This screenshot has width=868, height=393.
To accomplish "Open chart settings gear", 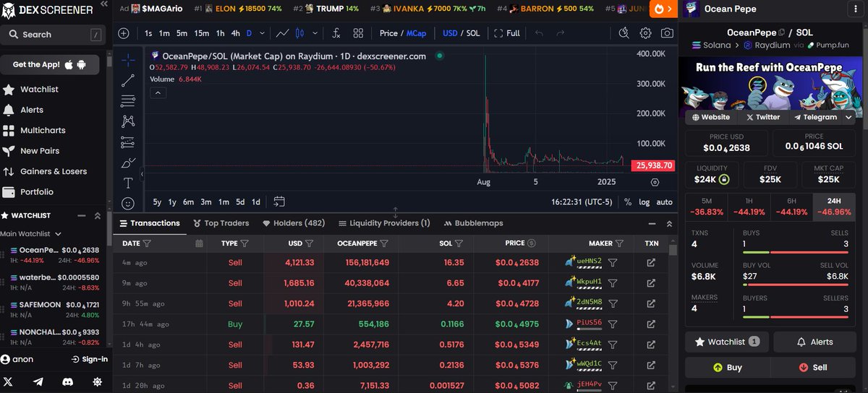I will (x=645, y=33).
